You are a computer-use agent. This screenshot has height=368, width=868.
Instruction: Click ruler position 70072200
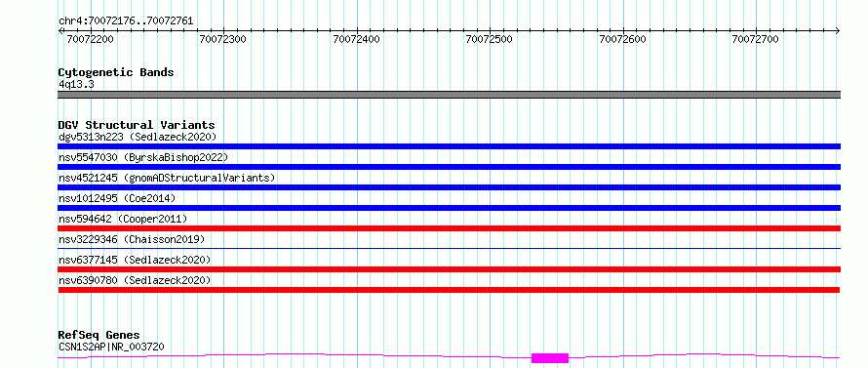click(x=90, y=39)
